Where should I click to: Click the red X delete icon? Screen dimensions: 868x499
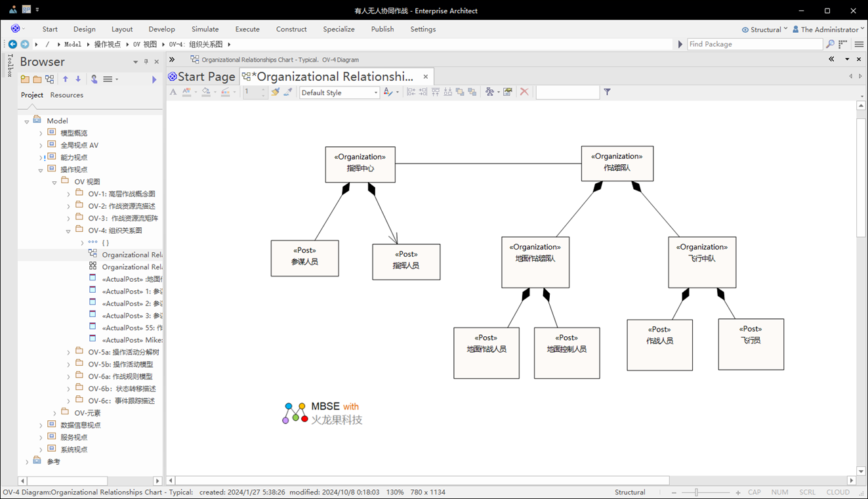click(524, 92)
